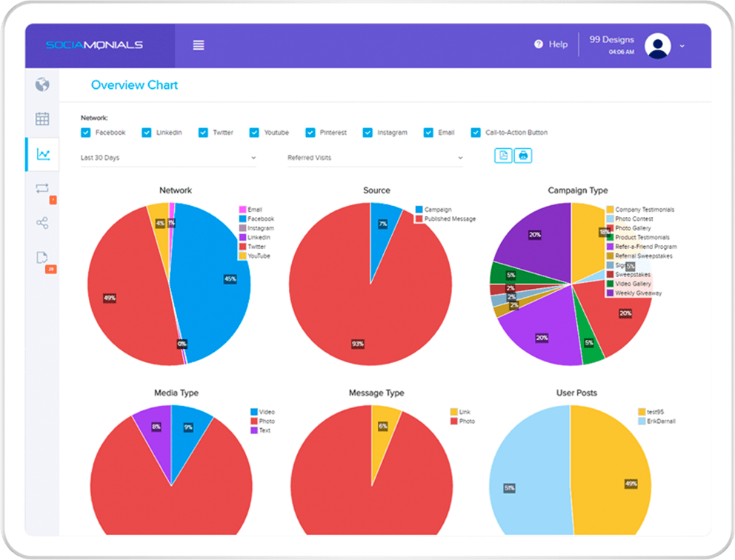This screenshot has height=560, width=735.
Task: Uncheck the Email network checkbox
Action: (428, 133)
